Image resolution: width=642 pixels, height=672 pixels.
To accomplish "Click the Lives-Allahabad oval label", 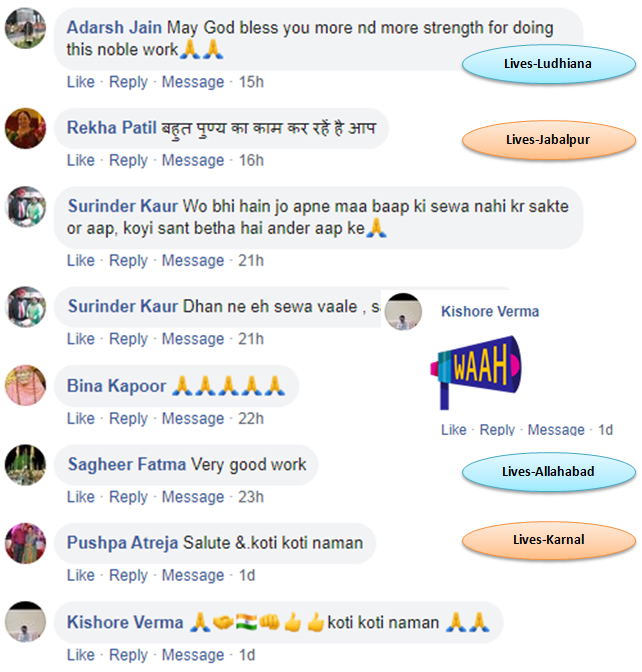I will (549, 471).
